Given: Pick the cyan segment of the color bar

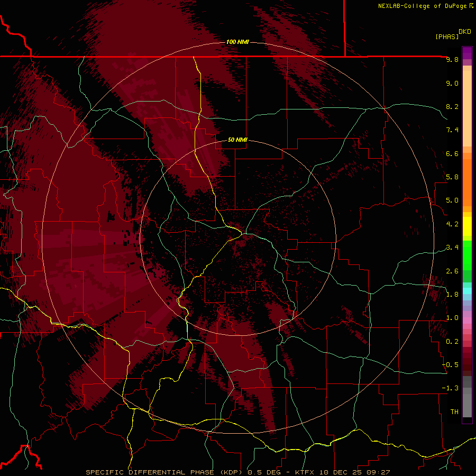Looking at the screenshot, I should pos(467,291).
